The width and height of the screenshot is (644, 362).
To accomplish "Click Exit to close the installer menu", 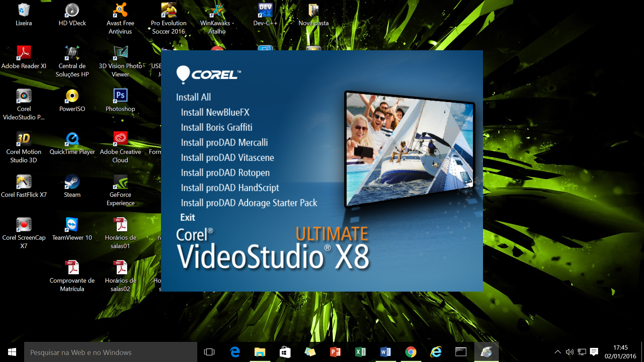I will coord(188,217).
